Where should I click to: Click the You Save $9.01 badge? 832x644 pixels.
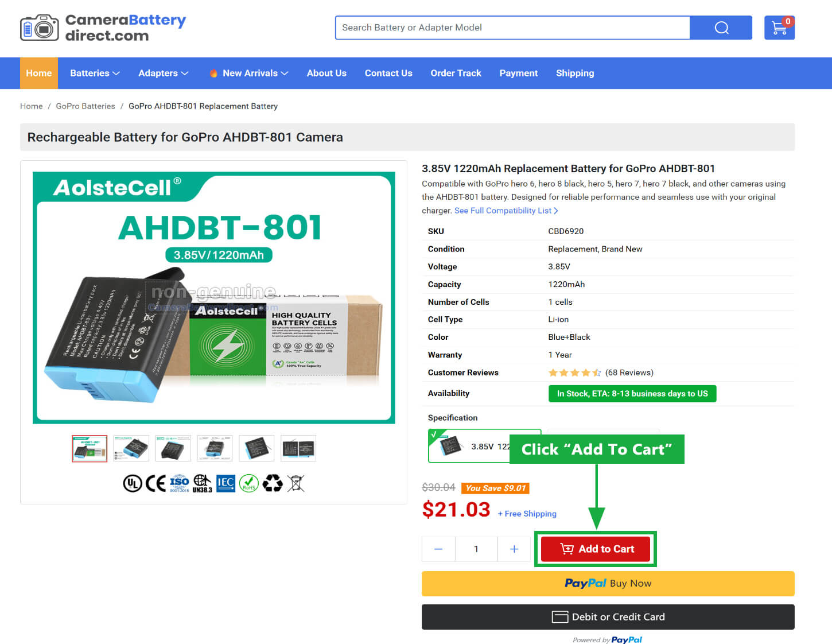(495, 488)
